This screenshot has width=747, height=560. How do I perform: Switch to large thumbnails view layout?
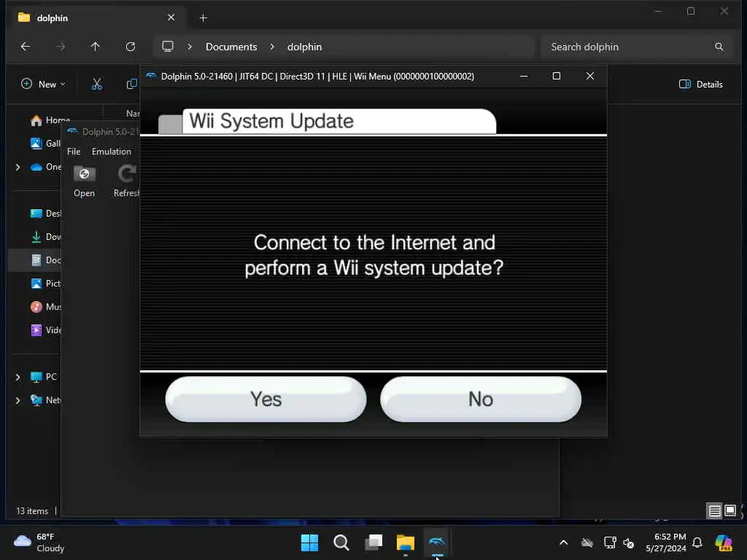(x=730, y=511)
